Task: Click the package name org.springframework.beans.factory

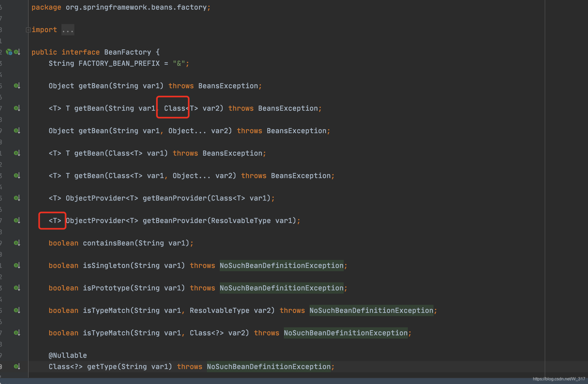Action: point(136,7)
